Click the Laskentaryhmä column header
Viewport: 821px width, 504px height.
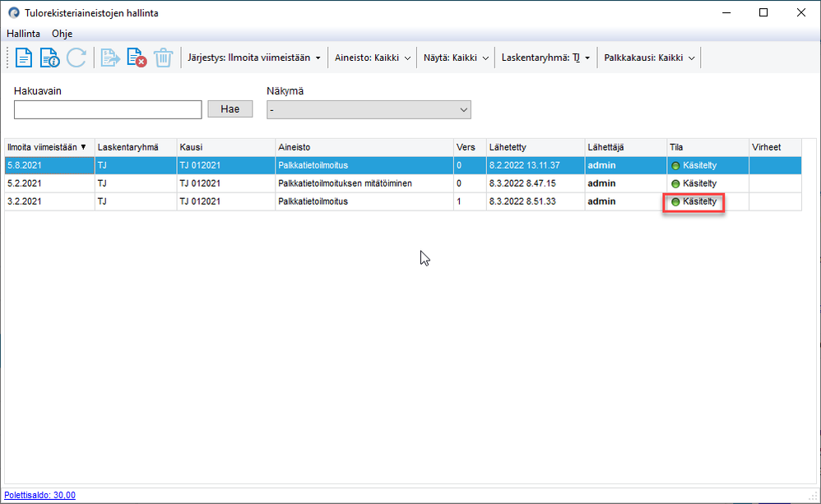point(136,148)
